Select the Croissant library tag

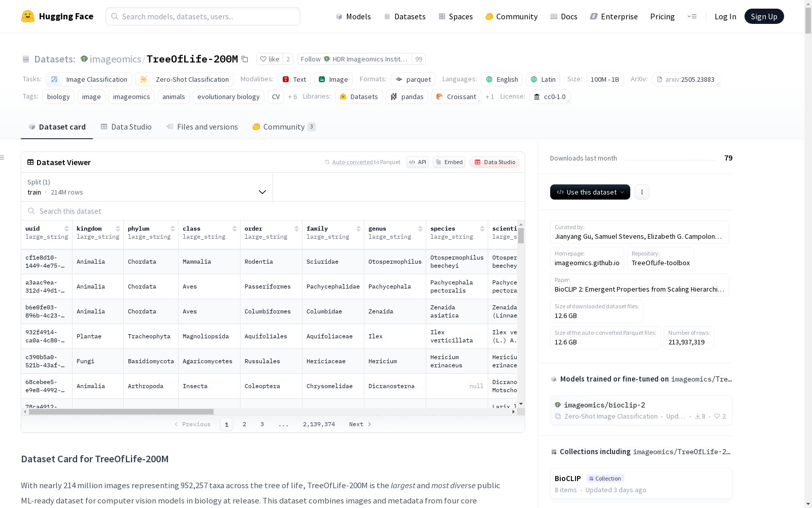click(456, 97)
